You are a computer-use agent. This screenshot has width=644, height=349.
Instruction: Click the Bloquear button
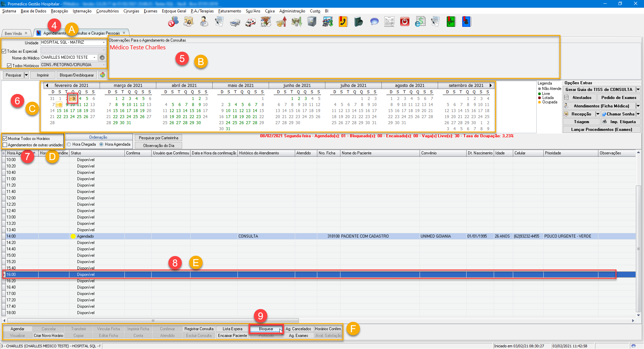pos(266,329)
